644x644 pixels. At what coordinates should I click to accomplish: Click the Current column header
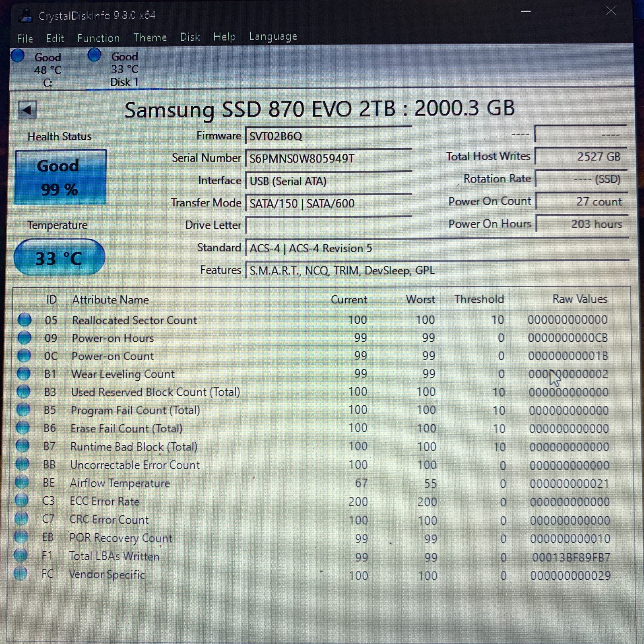coord(349,299)
